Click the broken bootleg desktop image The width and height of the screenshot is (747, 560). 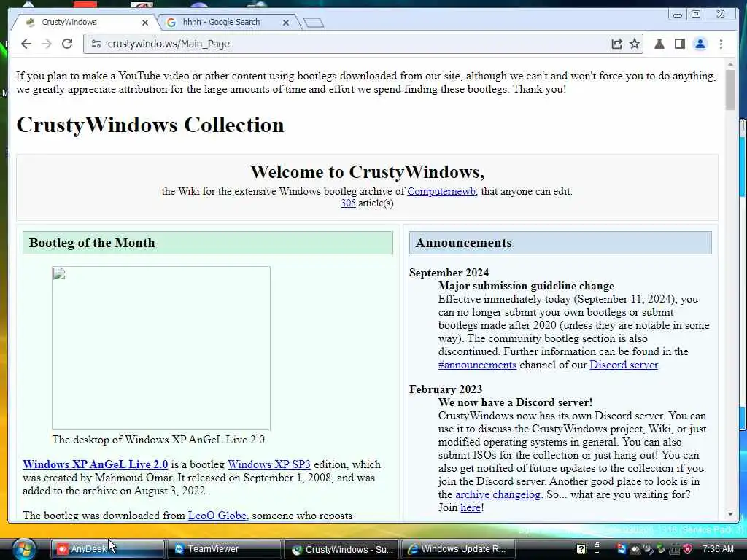click(161, 348)
